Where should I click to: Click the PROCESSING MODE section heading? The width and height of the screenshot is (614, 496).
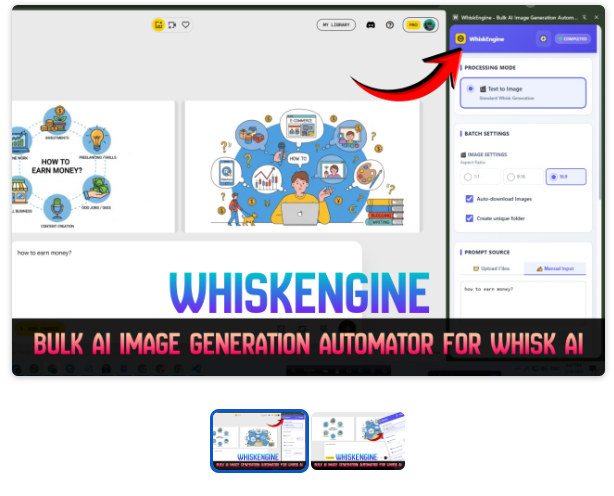[490, 68]
